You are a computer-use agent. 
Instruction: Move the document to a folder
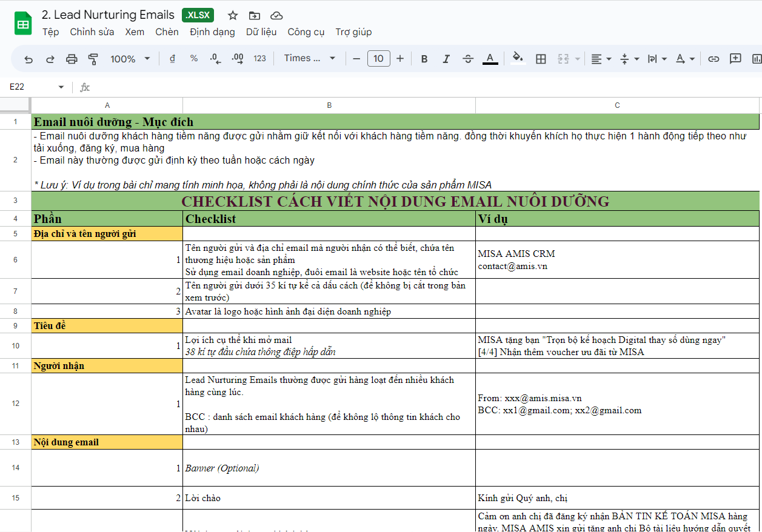[255, 16]
